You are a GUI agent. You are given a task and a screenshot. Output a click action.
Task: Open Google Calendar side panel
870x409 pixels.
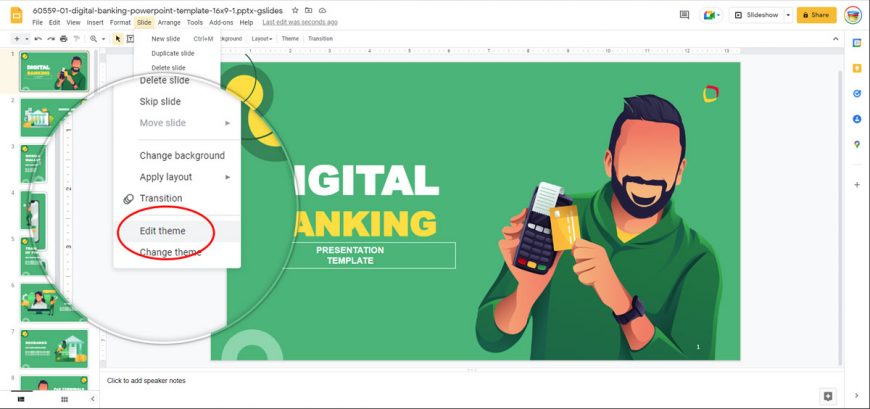[857, 43]
